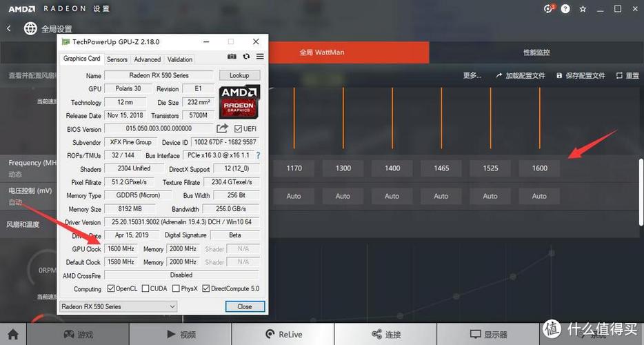This screenshot has width=644, height=345.
Task: Open the 更多... menu in WattMan
Action: [472, 76]
